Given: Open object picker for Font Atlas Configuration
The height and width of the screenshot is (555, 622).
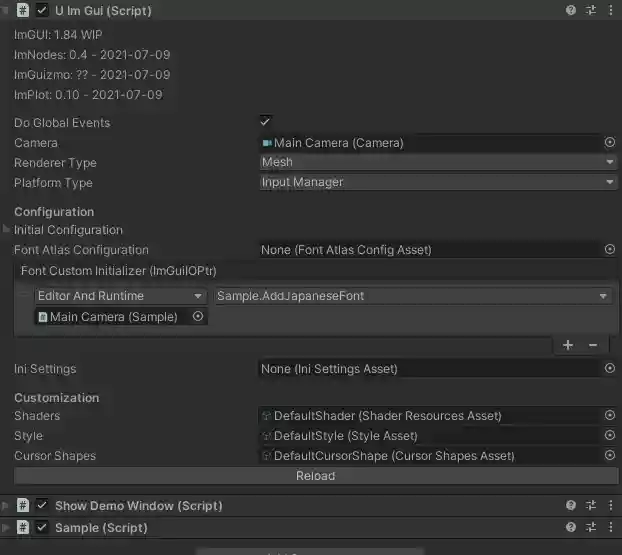Looking at the screenshot, I should pyautogui.click(x=610, y=249).
